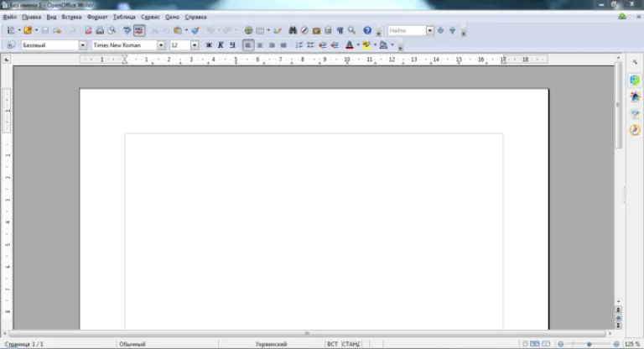
Task: Decrease the paragraph indent
Action: (x=323, y=45)
